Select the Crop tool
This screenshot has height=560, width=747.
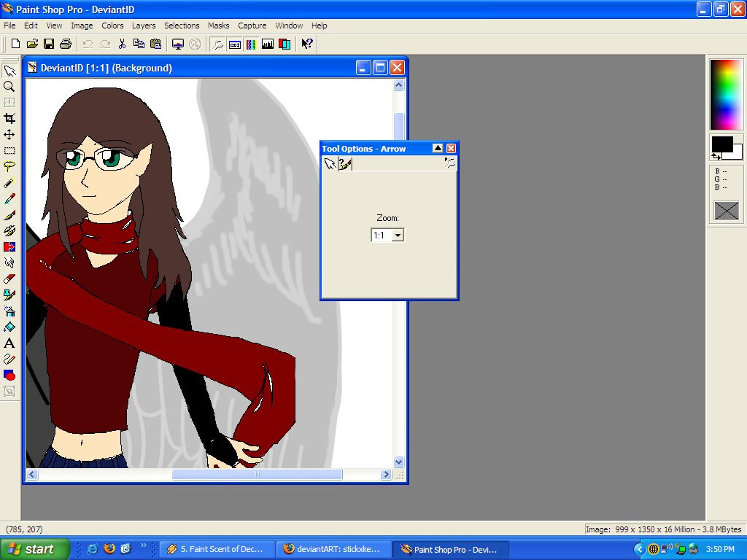coord(9,119)
